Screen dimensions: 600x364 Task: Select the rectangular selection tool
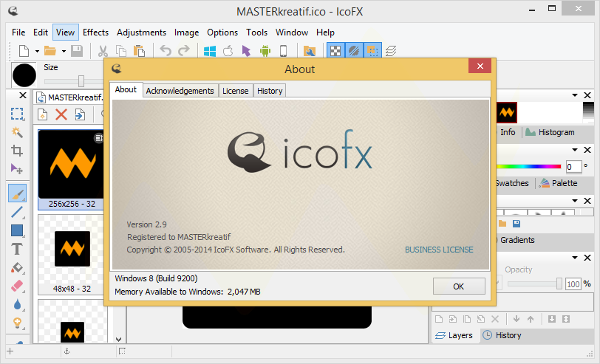17,114
